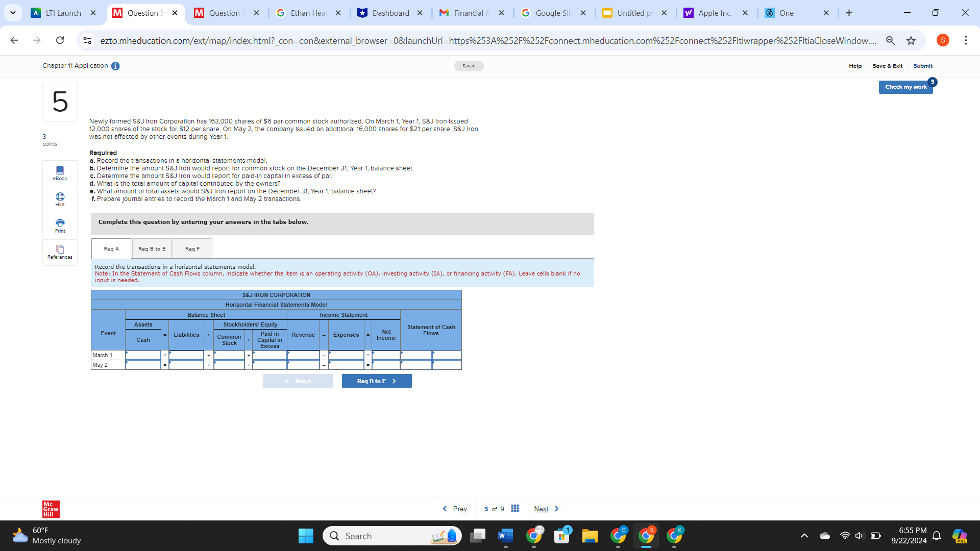
Task: Open the question navigation grid icon
Action: (x=514, y=509)
